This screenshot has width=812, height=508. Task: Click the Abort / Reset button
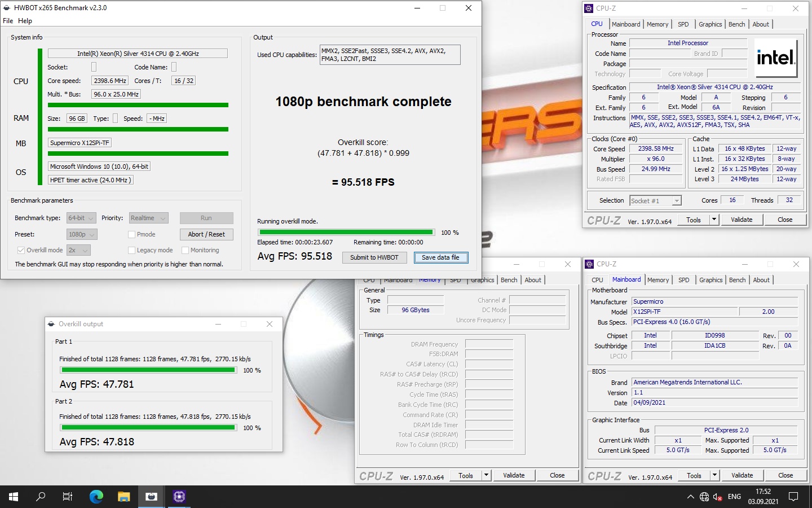[x=206, y=234]
